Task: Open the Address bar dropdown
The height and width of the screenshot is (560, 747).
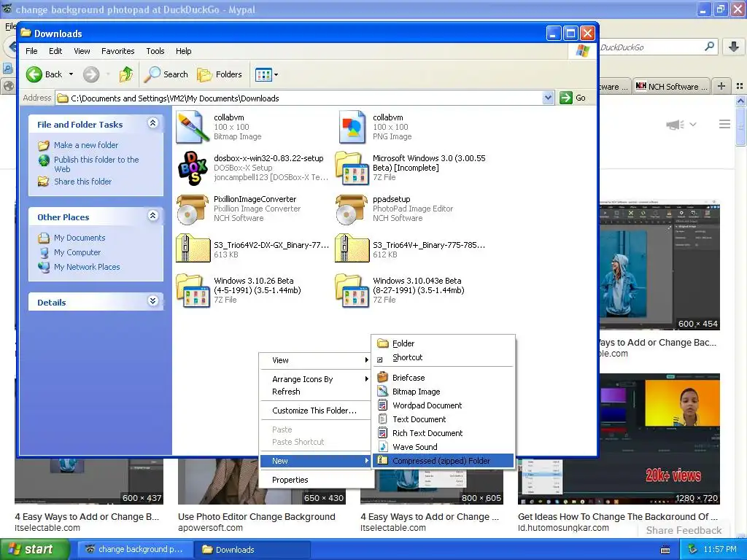Action: 548,98
